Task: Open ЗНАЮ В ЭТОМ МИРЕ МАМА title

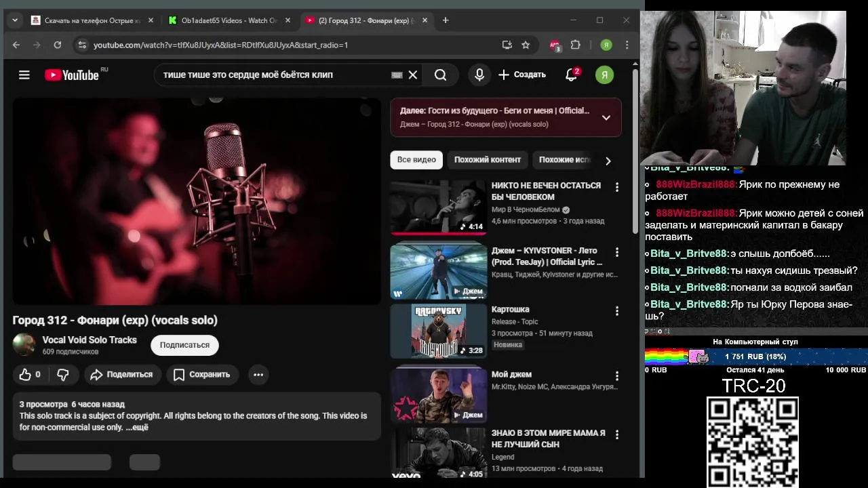Action: [x=548, y=439]
